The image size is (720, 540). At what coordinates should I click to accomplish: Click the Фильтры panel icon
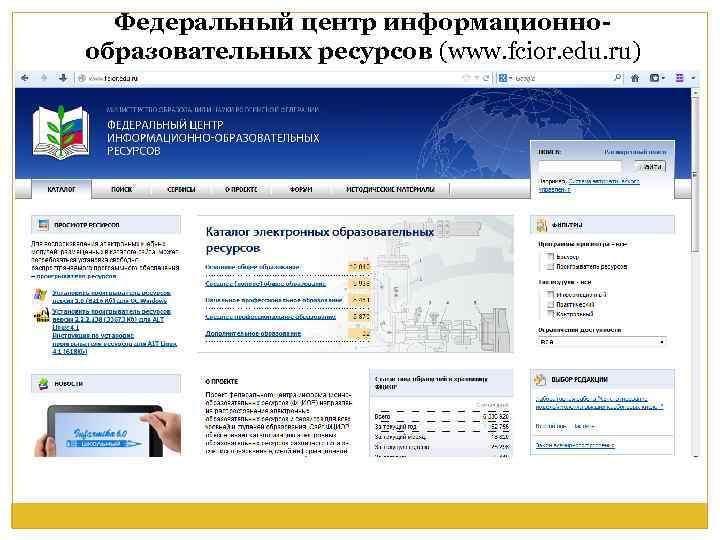point(542,225)
